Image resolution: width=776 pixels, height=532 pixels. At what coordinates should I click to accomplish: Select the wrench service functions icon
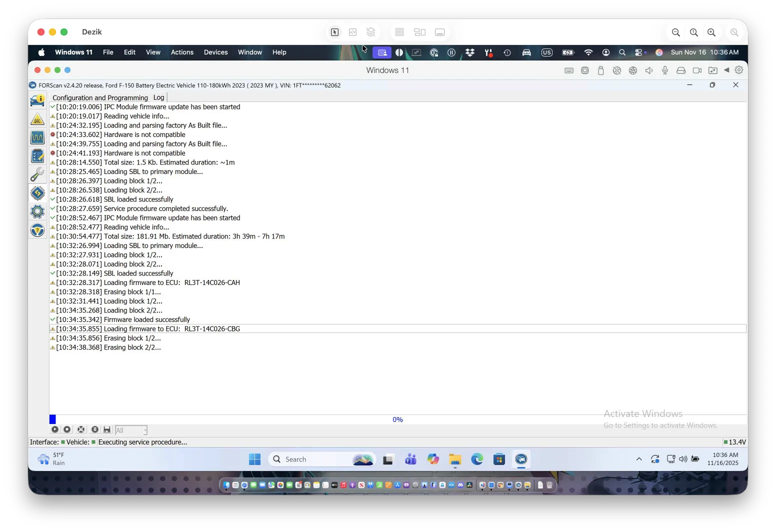pos(37,174)
